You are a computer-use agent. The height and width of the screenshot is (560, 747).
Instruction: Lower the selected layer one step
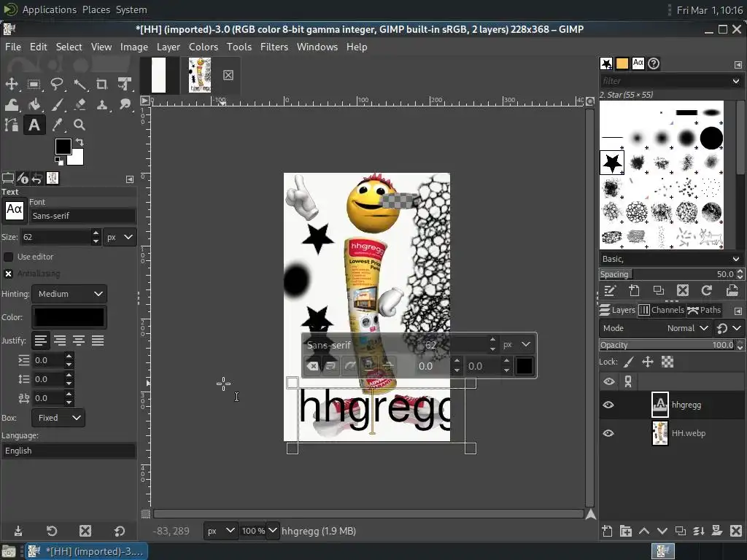click(662, 531)
